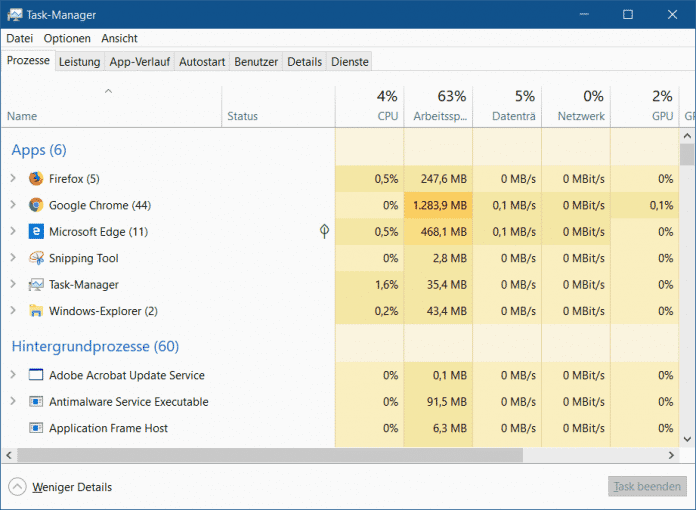Click the Windows-Explorer folder icon
Viewport: 696px width, 510px height.
point(36,311)
